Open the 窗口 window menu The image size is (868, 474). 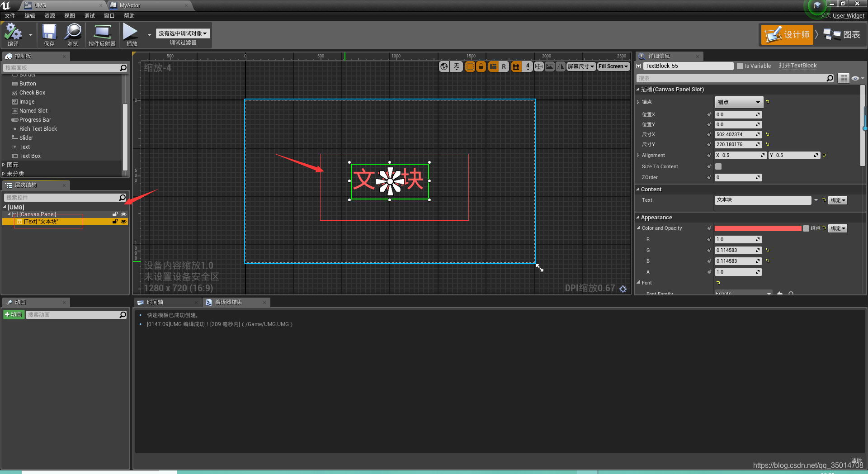(109, 16)
